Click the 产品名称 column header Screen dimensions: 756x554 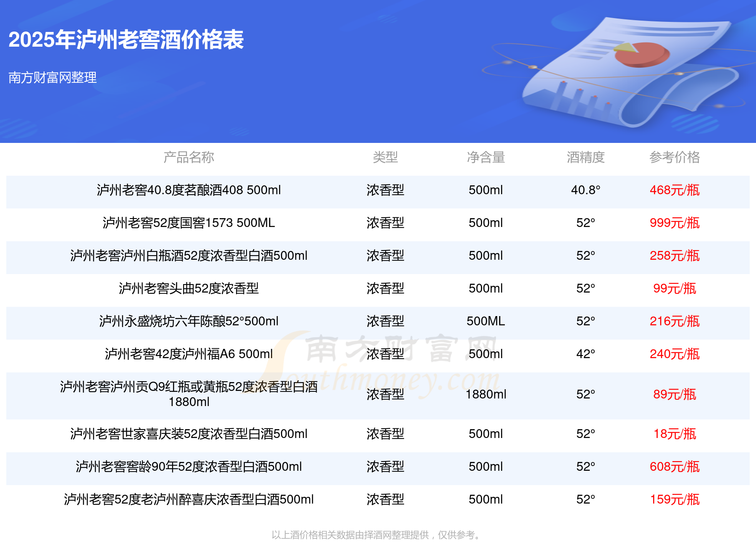click(x=189, y=157)
